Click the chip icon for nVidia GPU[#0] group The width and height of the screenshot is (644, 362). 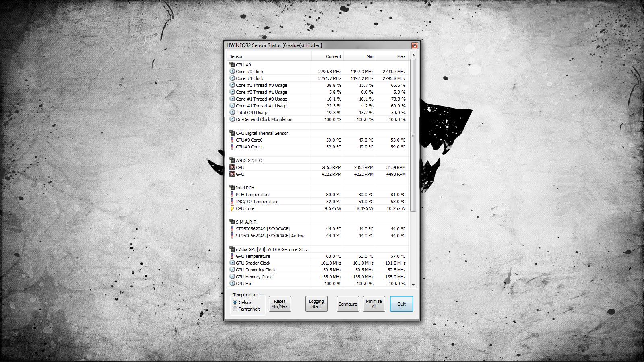(x=232, y=249)
